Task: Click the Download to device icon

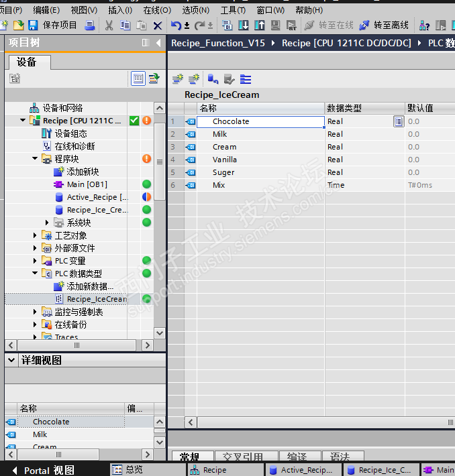Action: 243,25
